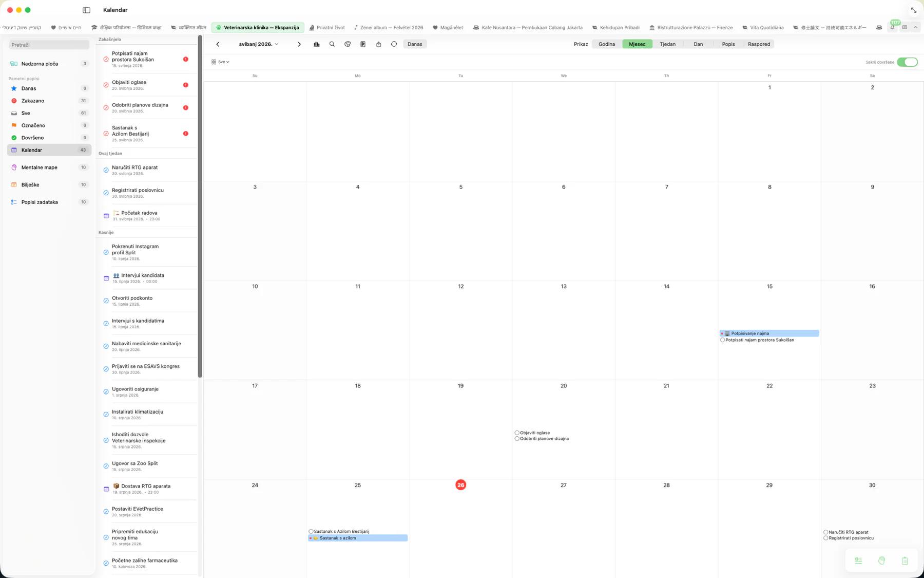The image size is (924, 578).
Task: Open Sastanak s azilom event on May 25
Action: click(x=358, y=538)
